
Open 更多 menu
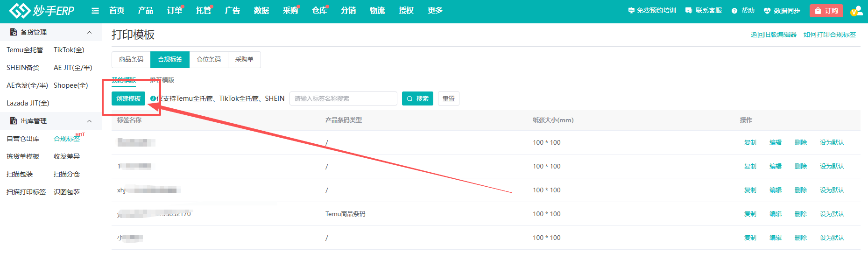(x=435, y=10)
